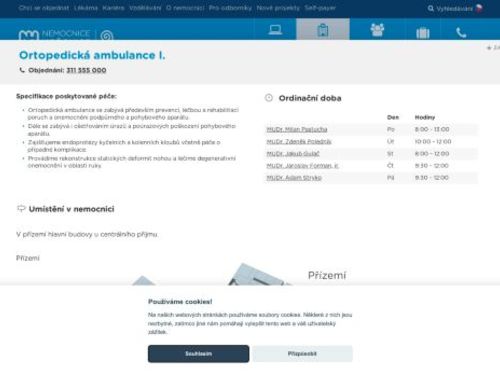Open the Lékárna menu item
Screen dimensions: 500x375
(86, 8)
